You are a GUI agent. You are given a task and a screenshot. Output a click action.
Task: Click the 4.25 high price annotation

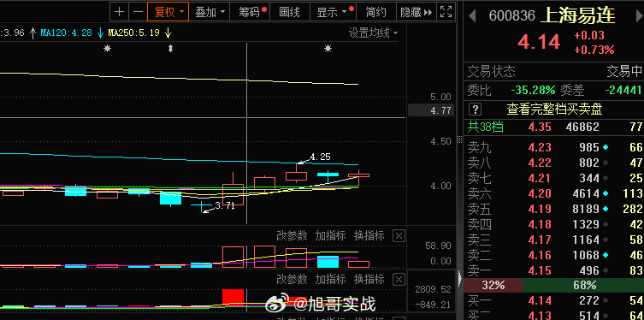point(320,157)
